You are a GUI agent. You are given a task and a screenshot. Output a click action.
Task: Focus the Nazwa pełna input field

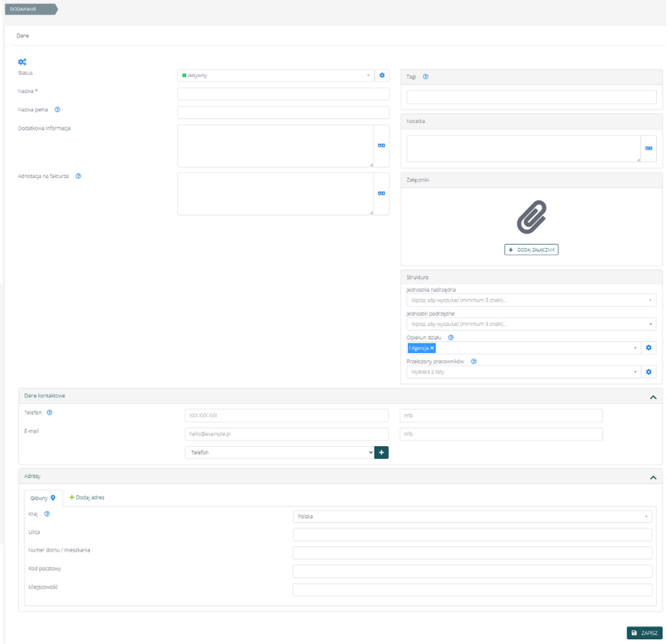click(283, 112)
